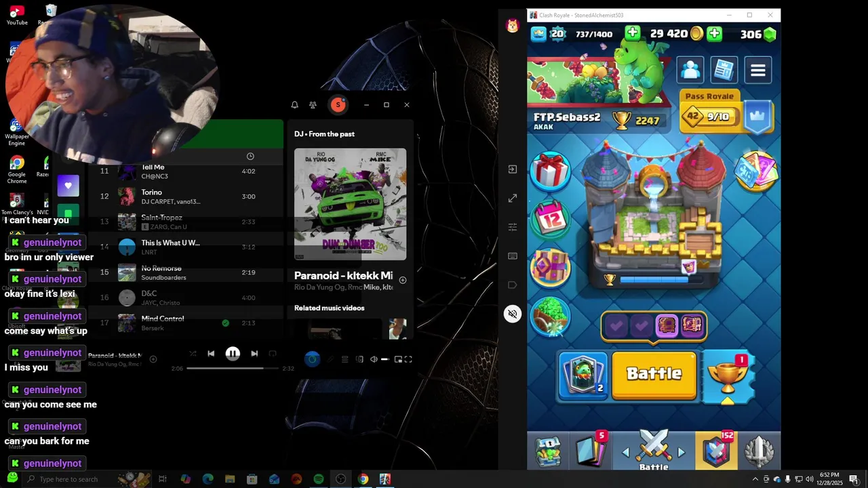Click the right arrow beside Battle tab

[x=682, y=453]
